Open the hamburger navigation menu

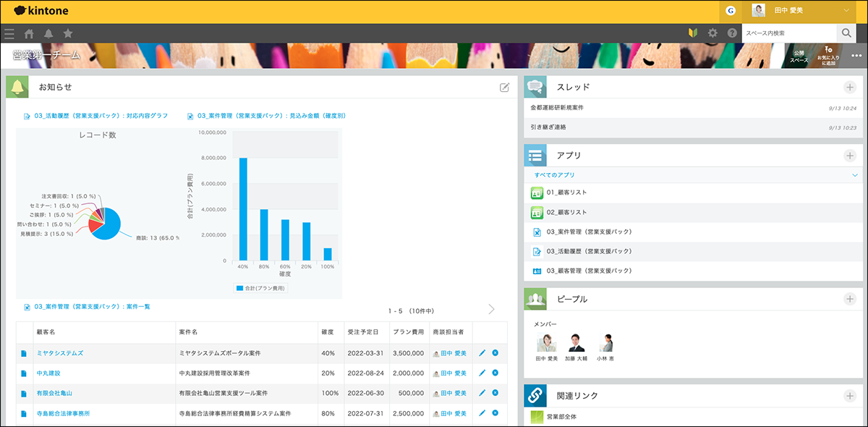(x=9, y=33)
